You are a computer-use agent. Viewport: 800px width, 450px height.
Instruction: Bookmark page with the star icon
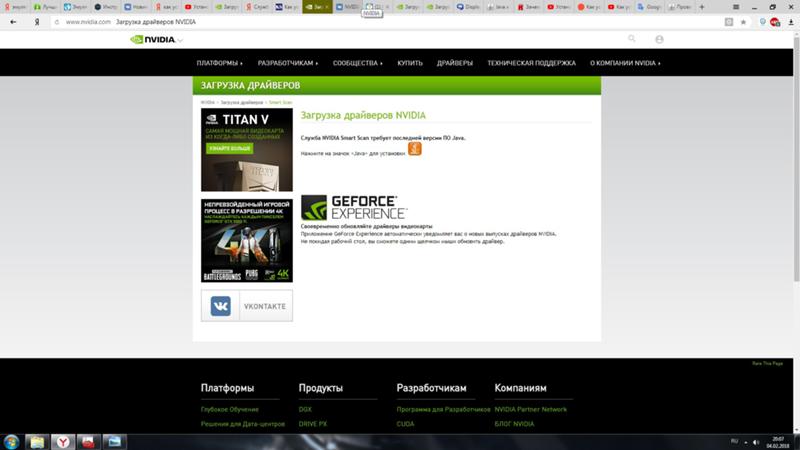(x=743, y=22)
